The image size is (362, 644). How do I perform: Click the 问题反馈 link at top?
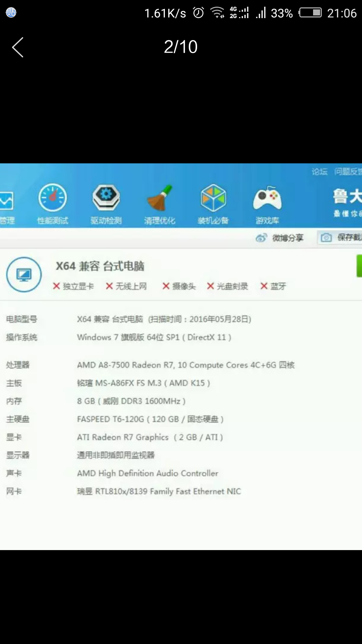coord(348,172)
